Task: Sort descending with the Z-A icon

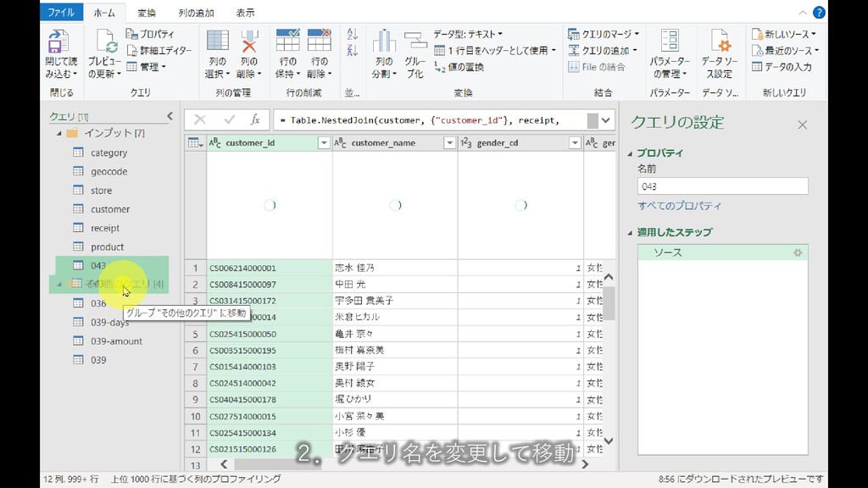Action: click(352, 50)
